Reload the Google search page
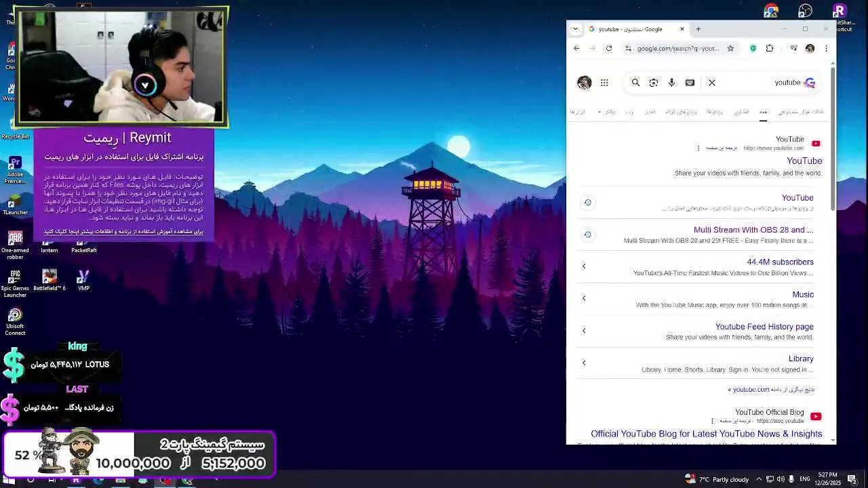Image resolution: width=868 pixels, height=488 pixels. tap(609, 48)
